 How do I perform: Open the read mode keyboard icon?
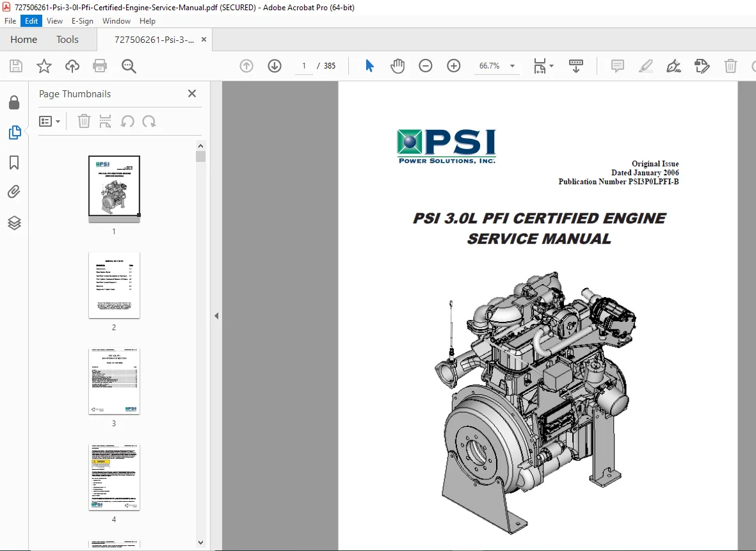[x=575, y=66]
